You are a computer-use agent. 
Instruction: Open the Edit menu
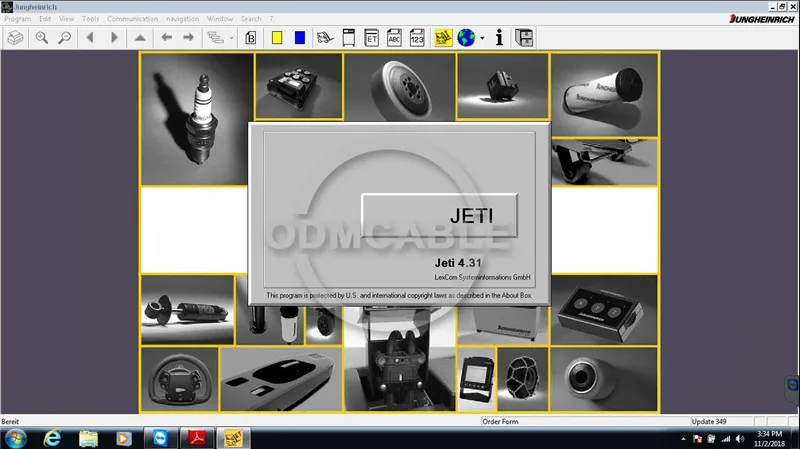click(45, 19)
